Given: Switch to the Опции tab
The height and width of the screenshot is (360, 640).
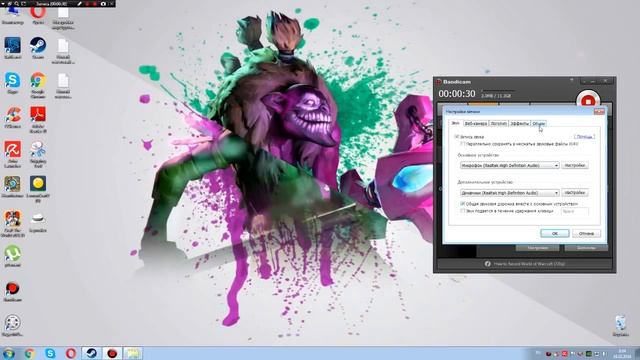Looking at the screenshot, I should tap(539, 123).
